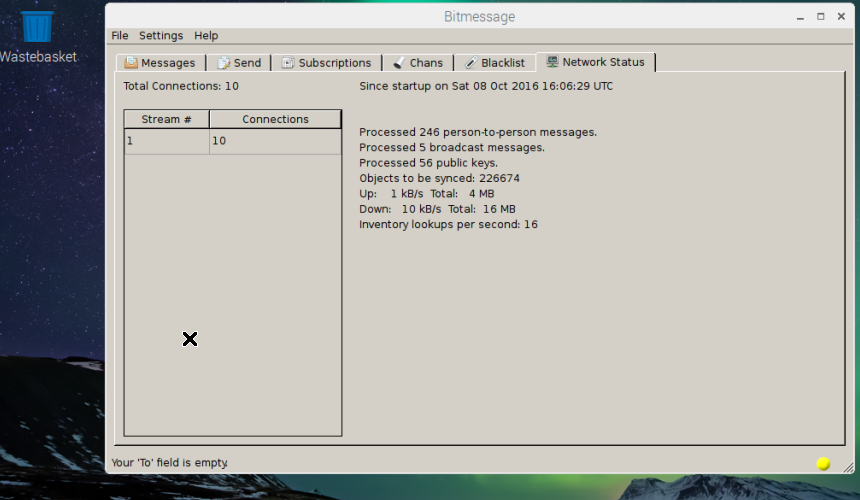This screenshot has height=500, width=860.
Task: Click the Bitmessage window title bar
Action: [x=479, y=16]
